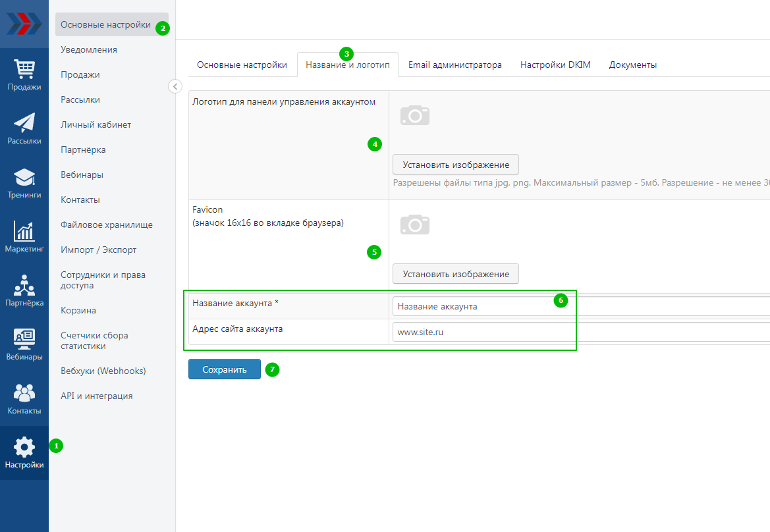Open Маркетинг chart icon
This screenshot has height=532, width=770.
[24, 231]
